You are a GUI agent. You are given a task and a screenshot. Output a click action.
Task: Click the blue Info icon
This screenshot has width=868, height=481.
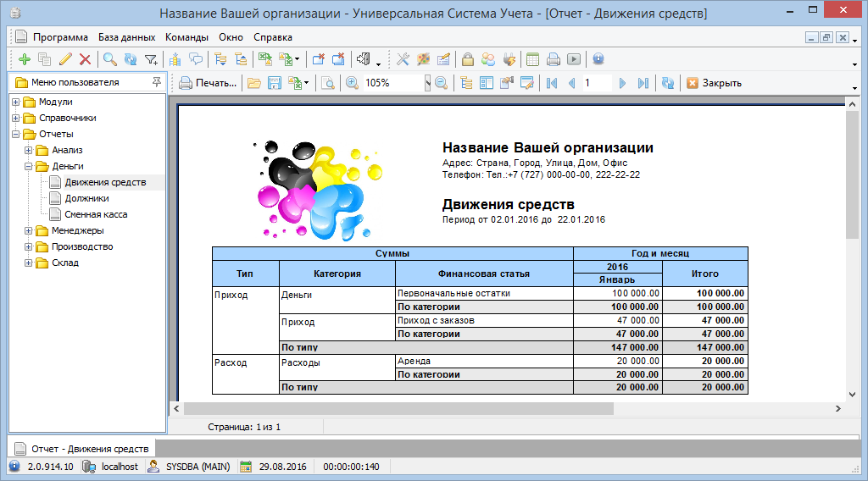(598, 59)
